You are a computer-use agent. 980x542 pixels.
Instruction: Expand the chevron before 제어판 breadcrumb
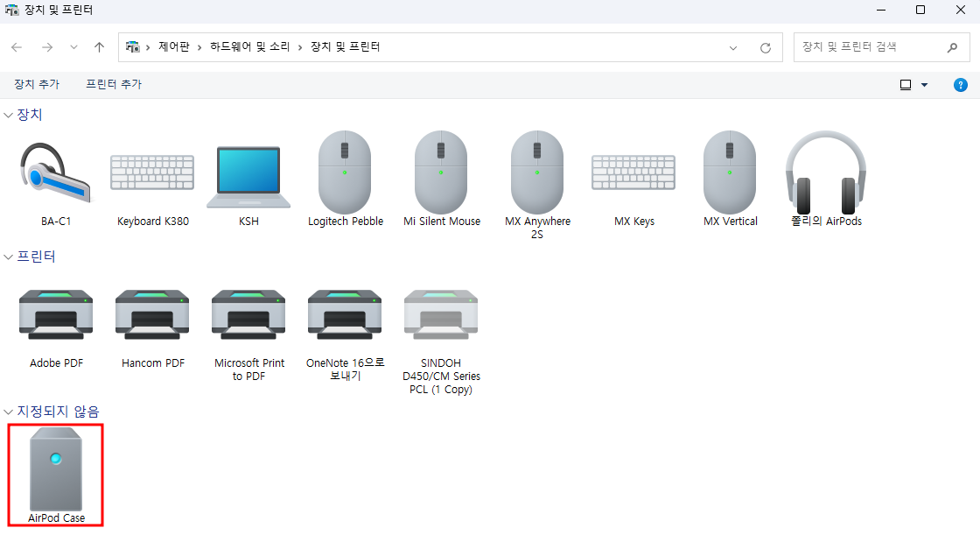tap(148, 47)
